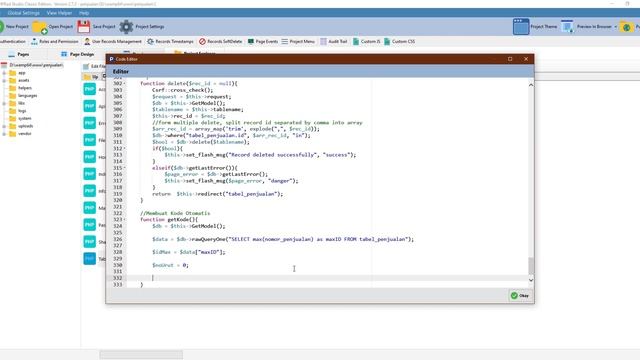Click the editor scrollbar up arrow
The image size is (640, 360).
coord(531,85)
